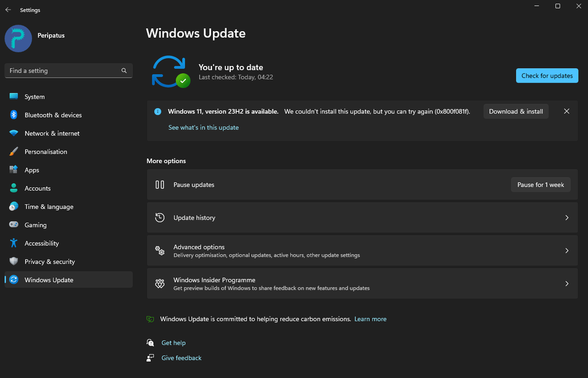Expand the Windows Insider Programme chevron
The width and height of the screenshot is (588, 378).
pyautogui.click(x=567, y=284)
